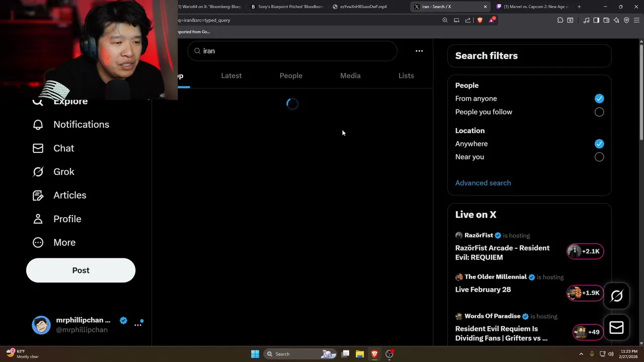
Task: Show hidden system tray icons chevron
Action: (x=581, y=354)
